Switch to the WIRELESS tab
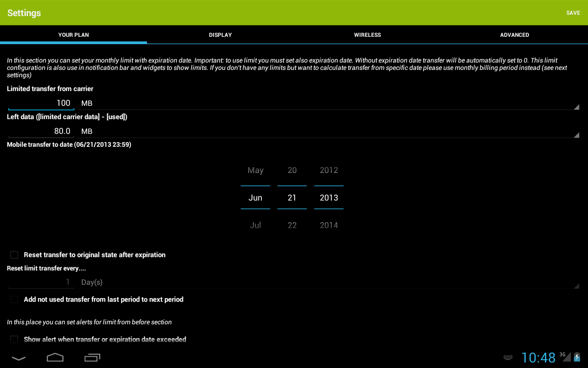This screenshot has height=368, width=588. point(367,35)
